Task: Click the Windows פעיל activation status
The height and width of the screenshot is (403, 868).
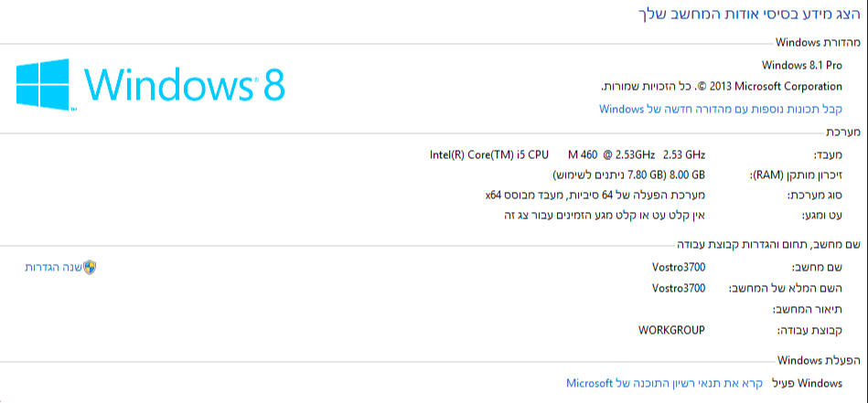Action: pyautogui.click(x=807, y=383)
